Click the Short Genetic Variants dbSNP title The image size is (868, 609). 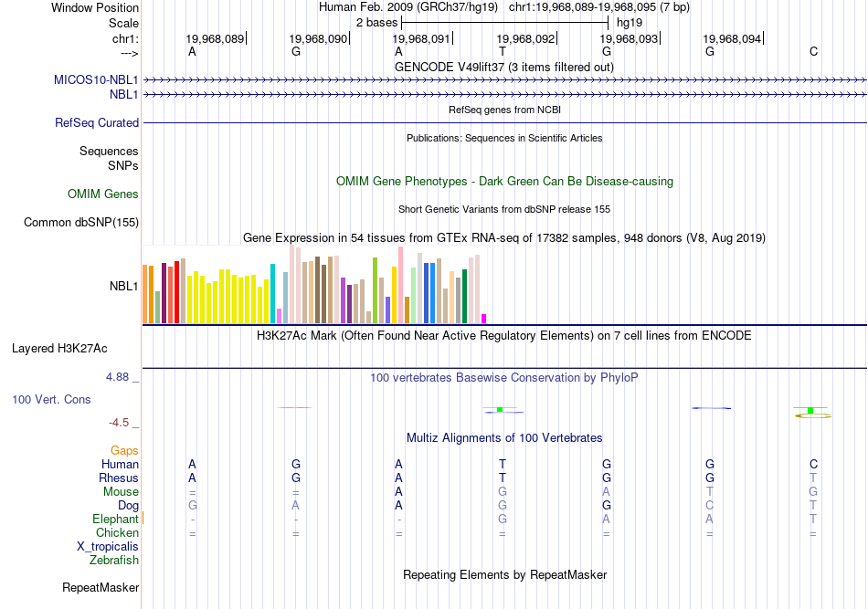point(504,209)
